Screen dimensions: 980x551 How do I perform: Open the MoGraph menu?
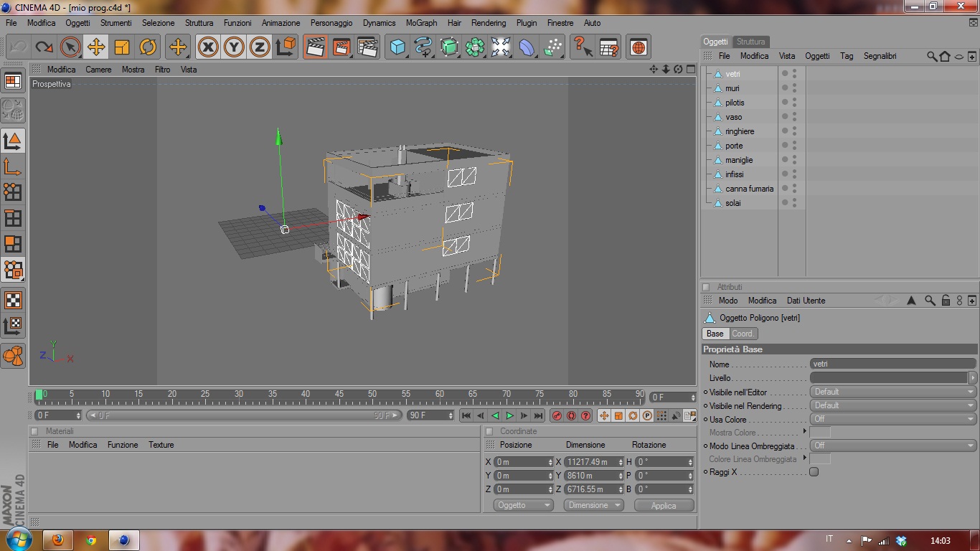pyautogui.click(x=421, y=23)
